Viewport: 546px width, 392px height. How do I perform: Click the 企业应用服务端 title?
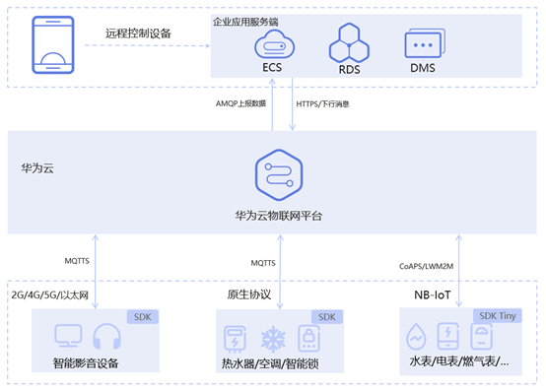(245, 22)
